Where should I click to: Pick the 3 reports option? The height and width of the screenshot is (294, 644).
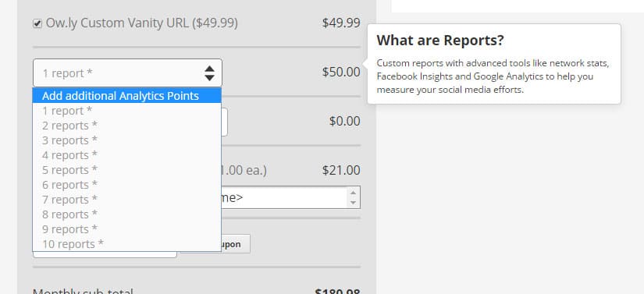pyautogui.click(x=127, y=140)
